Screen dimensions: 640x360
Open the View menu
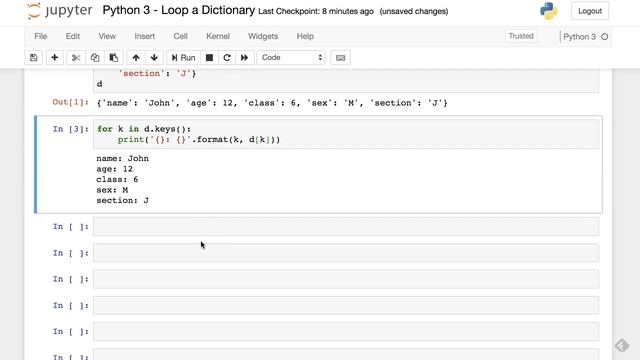click(107, 36)
